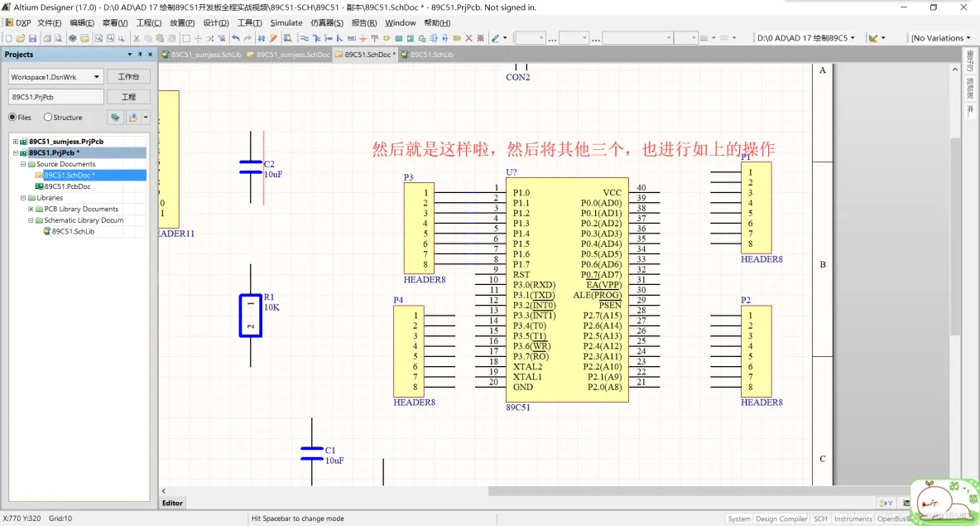Create a new document with the blank page icon

9,38
